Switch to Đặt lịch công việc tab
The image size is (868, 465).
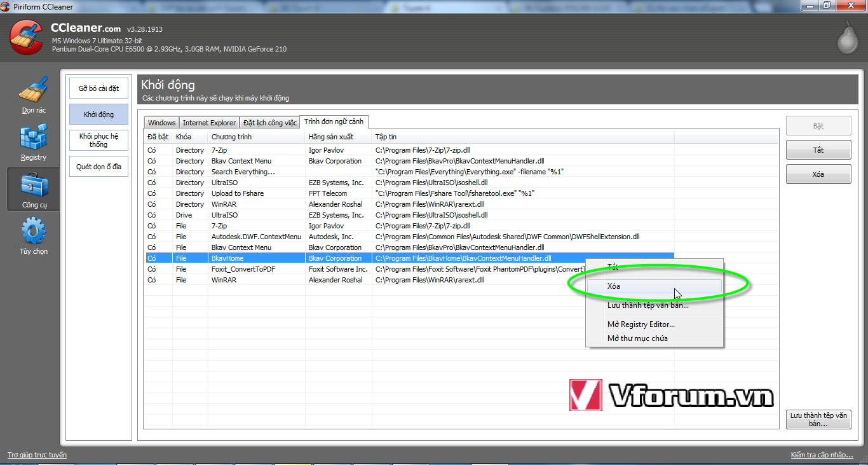pyautogui.click(x=269, y=123)
